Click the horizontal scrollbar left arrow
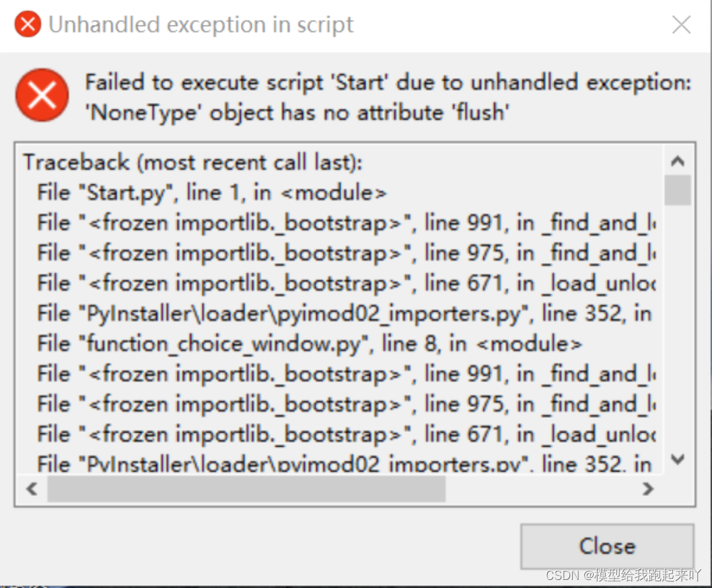 tap(31, 489)
